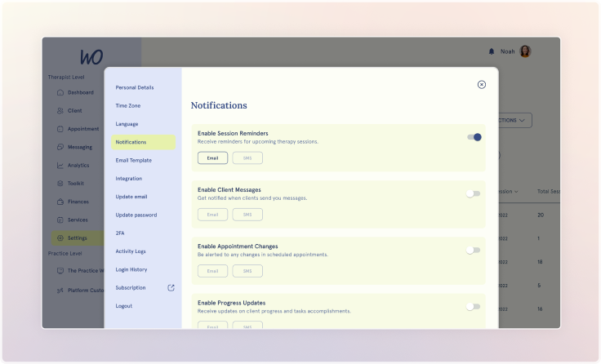Click the Settings gear icon
This screenshot has width=601, height=364.
click(60, 238)
